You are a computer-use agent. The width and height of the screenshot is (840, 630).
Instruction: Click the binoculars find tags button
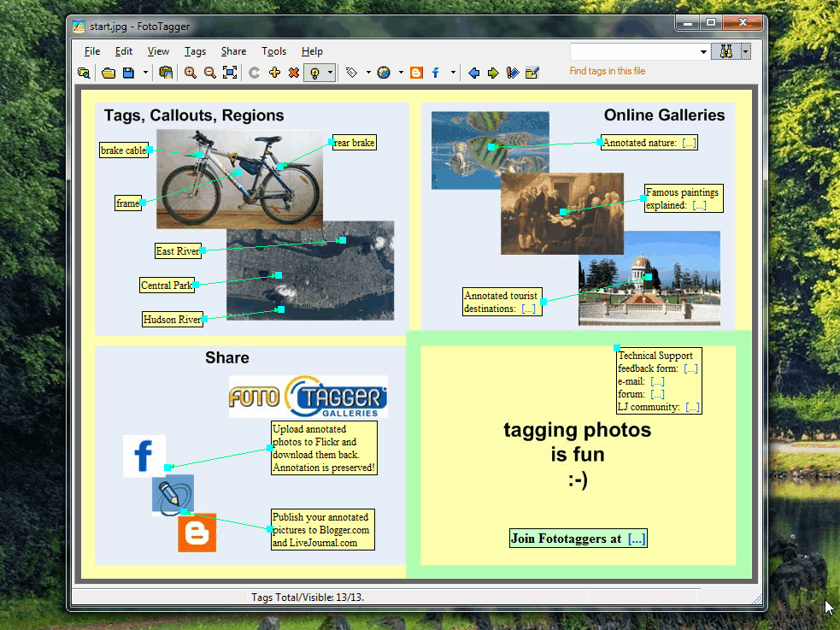[725, 51]
